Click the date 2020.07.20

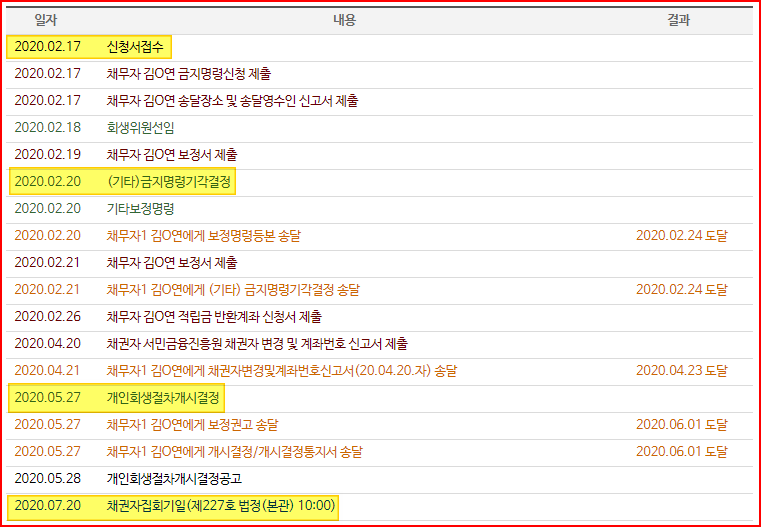[x=48, y=506]
